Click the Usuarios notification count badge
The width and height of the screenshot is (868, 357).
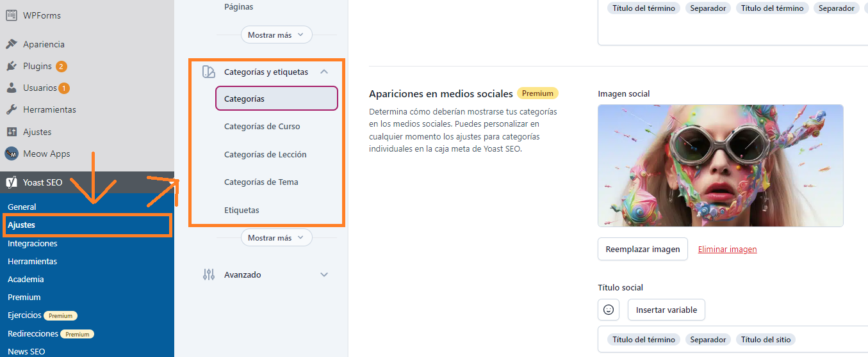(64, 88)
